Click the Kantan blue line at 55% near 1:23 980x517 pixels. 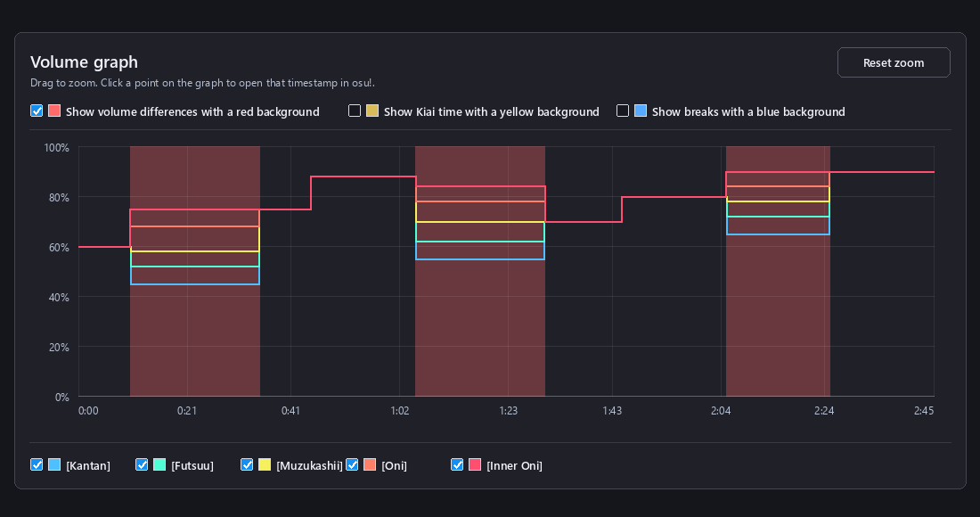point(480,259)
